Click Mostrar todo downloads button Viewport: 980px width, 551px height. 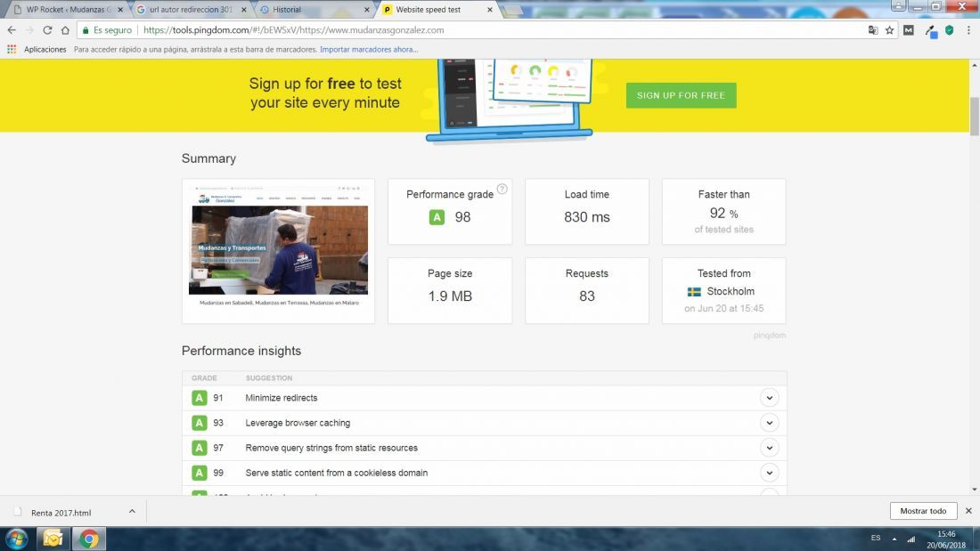coord(923,511)
